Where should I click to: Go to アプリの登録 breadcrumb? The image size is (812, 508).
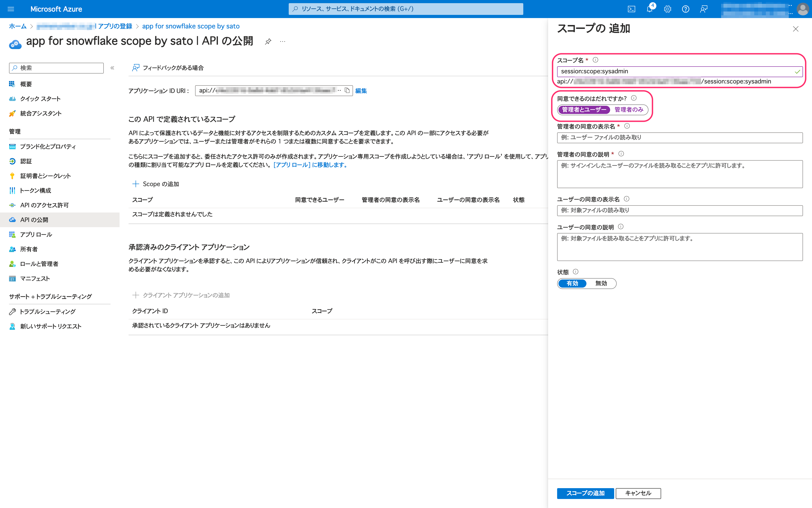click(115, 26)
